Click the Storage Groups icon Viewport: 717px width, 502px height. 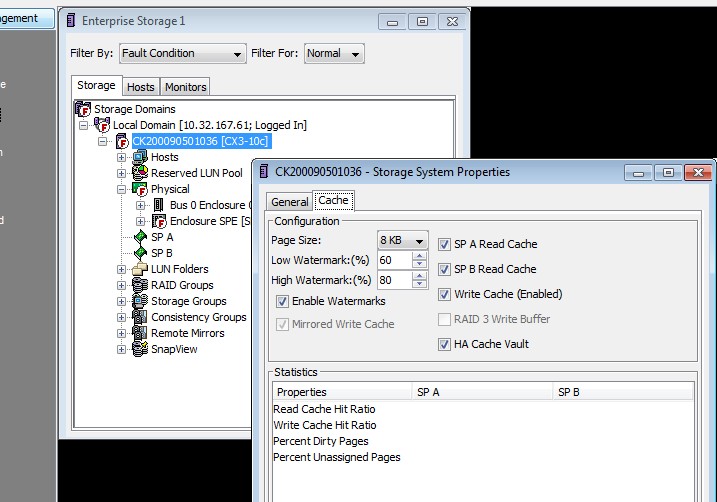click(140, 301)
